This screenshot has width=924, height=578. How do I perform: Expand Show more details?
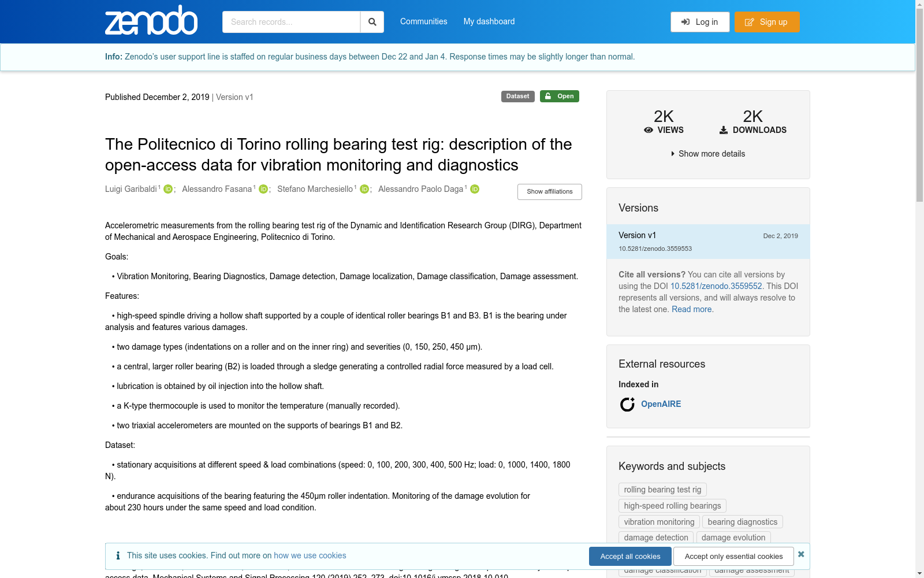pyautogui.click(x=708, y=154)
